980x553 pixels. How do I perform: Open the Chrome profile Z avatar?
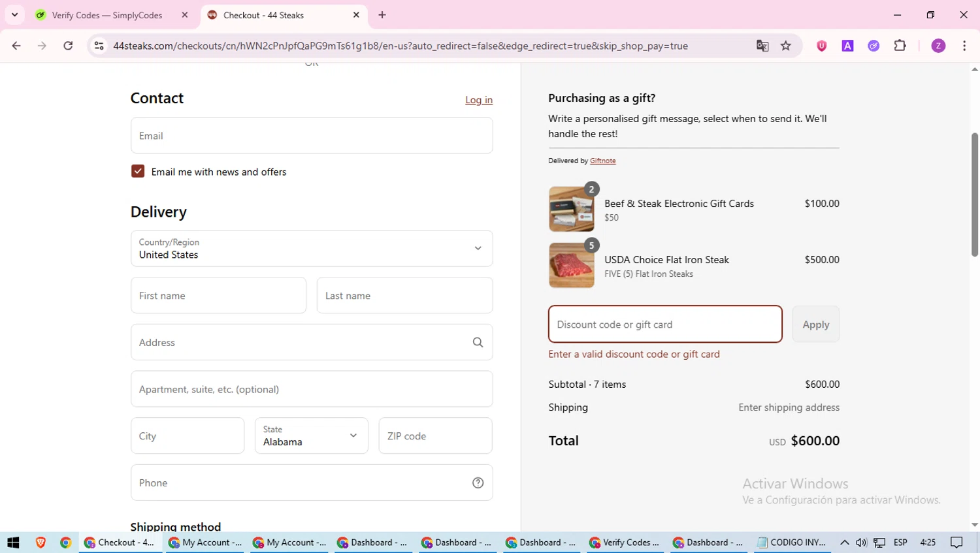click(938, 46)
